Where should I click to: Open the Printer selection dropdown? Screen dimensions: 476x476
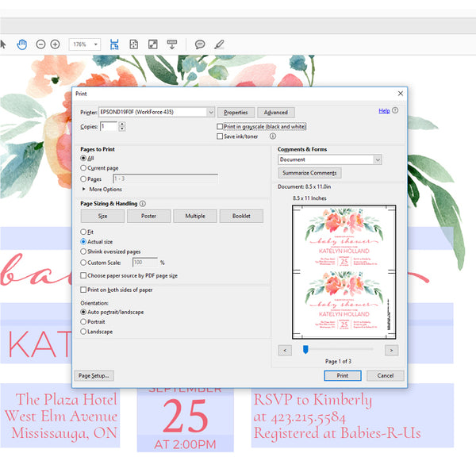tap(210, 113)
